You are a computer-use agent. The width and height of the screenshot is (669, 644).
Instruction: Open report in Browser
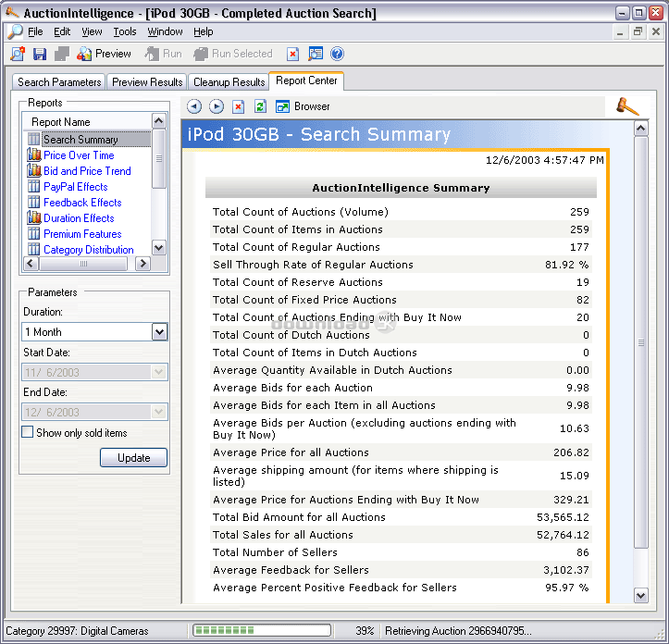tap(303, 106)
